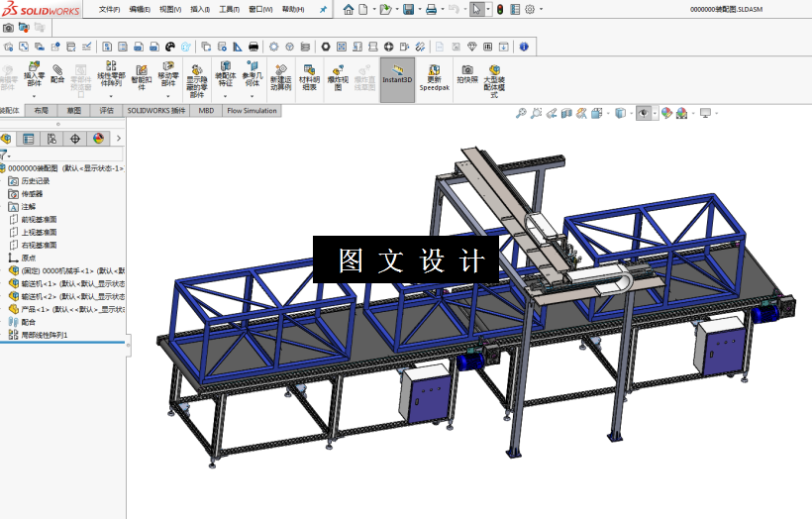Open the Hide/Show Items dropdown arrow
The height and width of the screenshot is (519, 812).
(655, 113)
